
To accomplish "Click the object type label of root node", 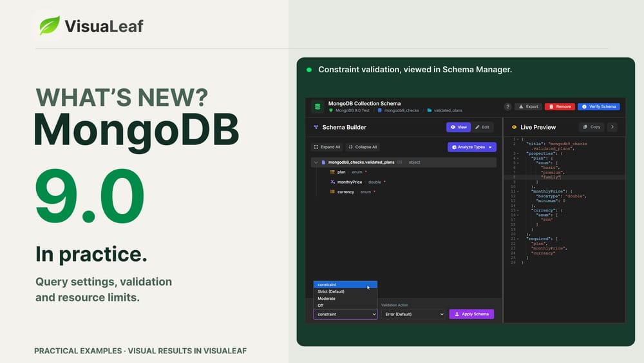I will [414, 162].
